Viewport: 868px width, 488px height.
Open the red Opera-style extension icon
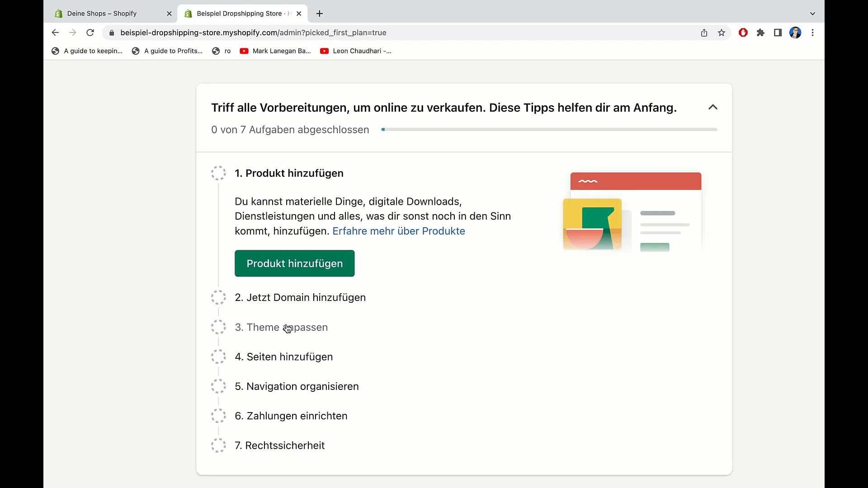click(743, 33)
